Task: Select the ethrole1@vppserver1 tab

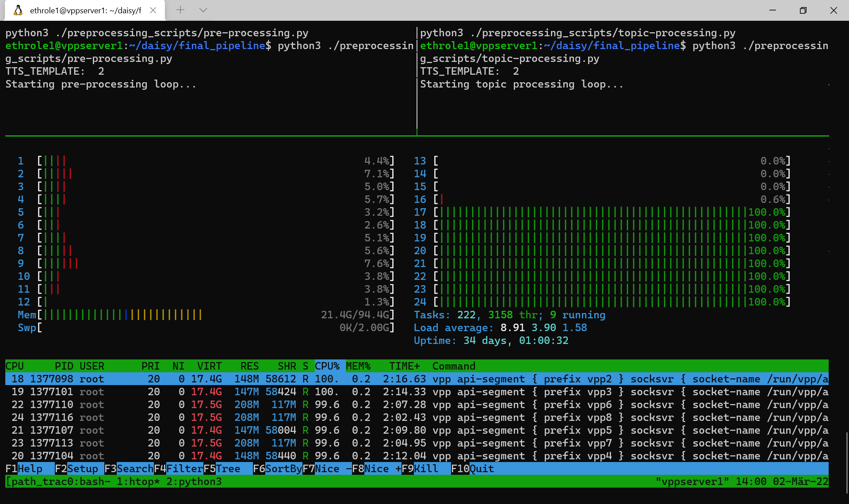Action: click(x=85, y=10)
